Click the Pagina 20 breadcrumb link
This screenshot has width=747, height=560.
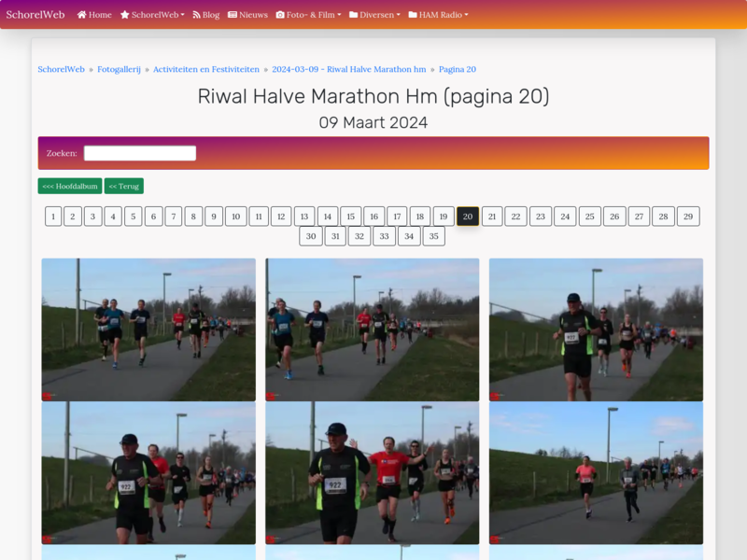click(458, 69)
